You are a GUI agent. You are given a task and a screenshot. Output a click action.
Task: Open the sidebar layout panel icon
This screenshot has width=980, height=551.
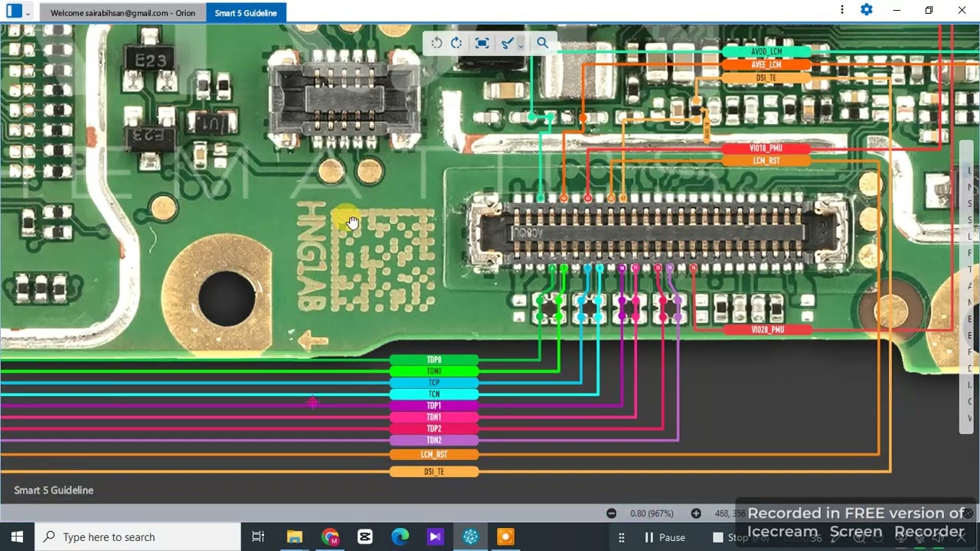(x=14, y=11)
